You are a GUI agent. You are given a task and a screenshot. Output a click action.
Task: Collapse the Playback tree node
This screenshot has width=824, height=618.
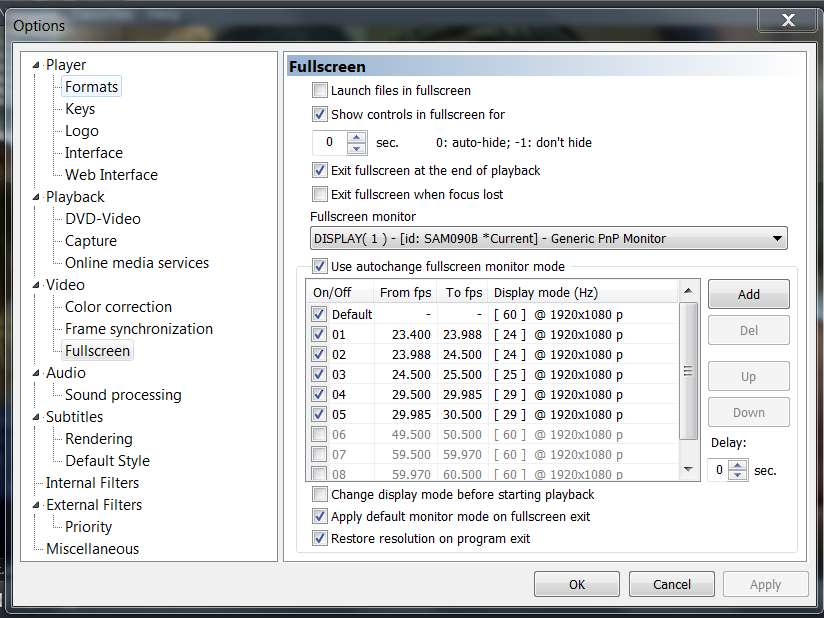[x=36, y=197]
